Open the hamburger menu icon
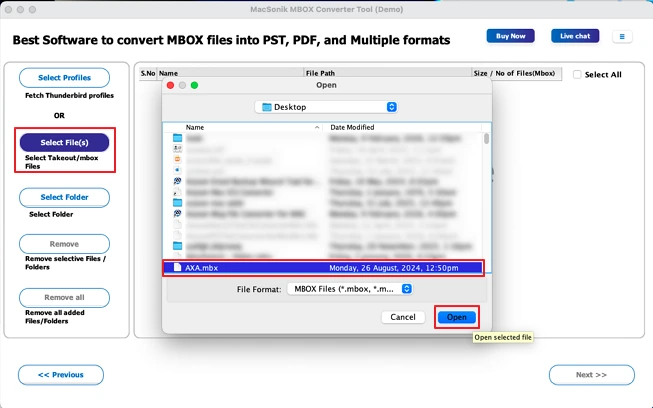 [622, 37]
